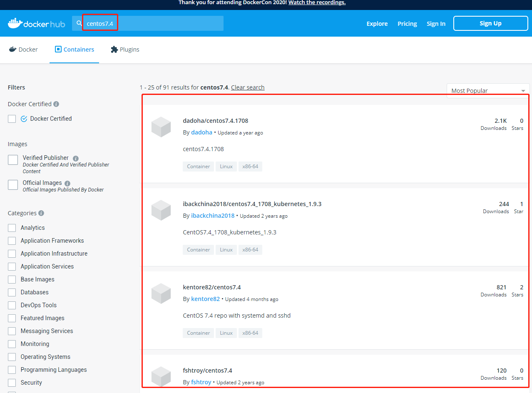This screenshot has width=532, height=393.
Task: Click the x86-64 tag on kentore82 result
Action: click(250, 333)
